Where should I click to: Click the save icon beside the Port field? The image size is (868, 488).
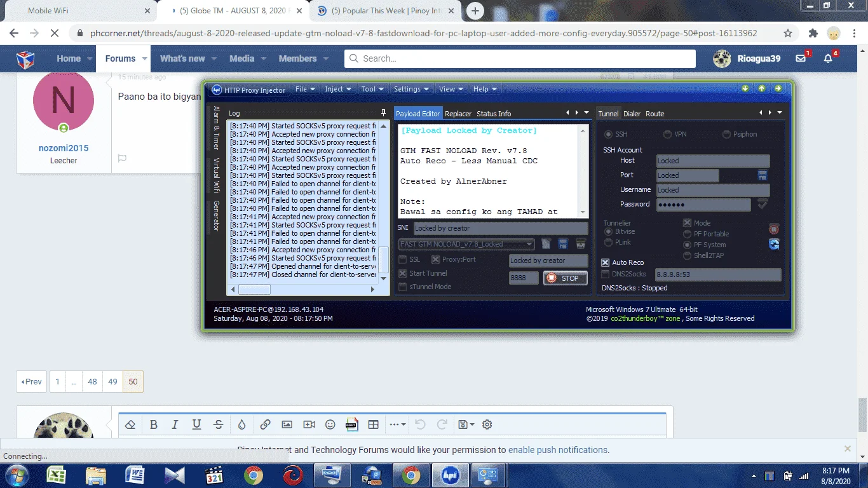coord(763,175)
